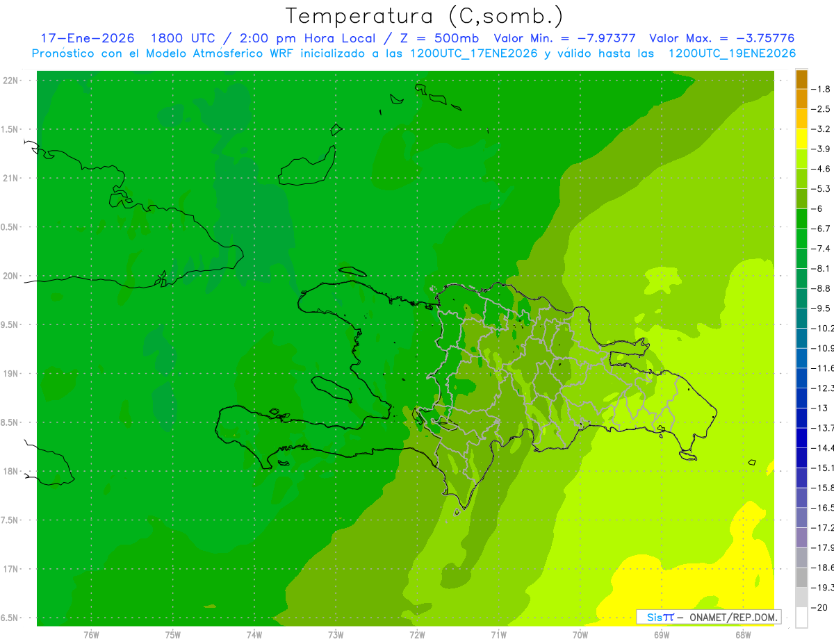Click the '74W' longitude label
This screenshot has height=644, width=834.
[254, 635]
